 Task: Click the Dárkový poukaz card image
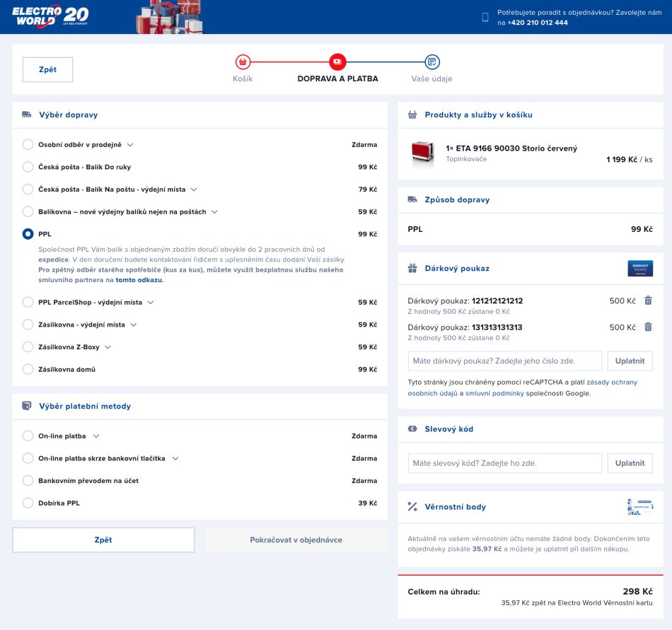tap(639, 269)
